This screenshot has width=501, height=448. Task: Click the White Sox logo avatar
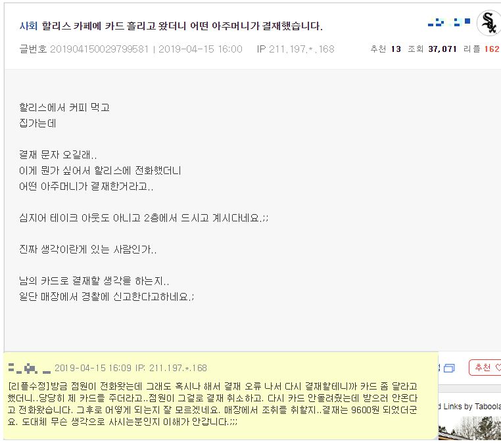[489, 23]
